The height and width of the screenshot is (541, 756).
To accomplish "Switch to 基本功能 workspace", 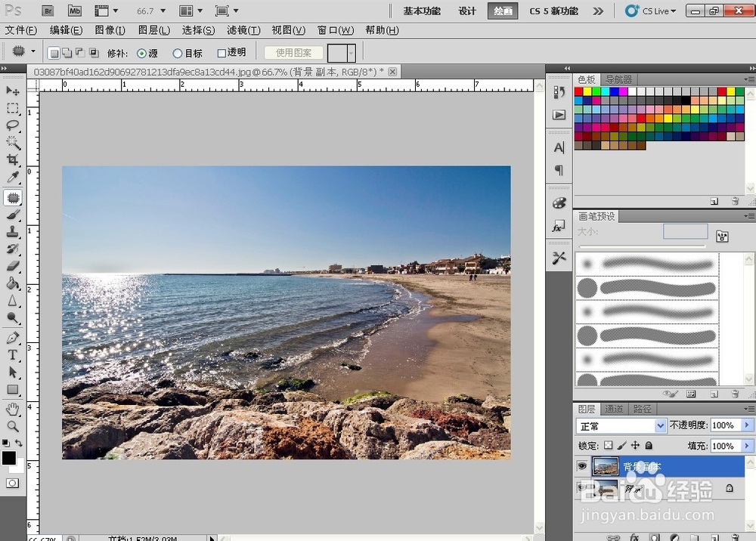I will (422, 11).
